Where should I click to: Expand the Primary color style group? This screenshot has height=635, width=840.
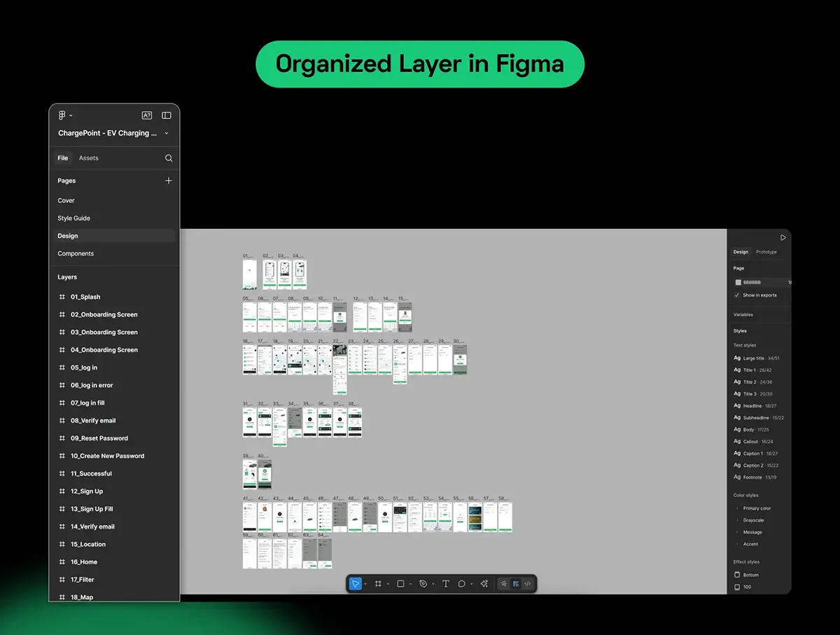pos(737,508)
